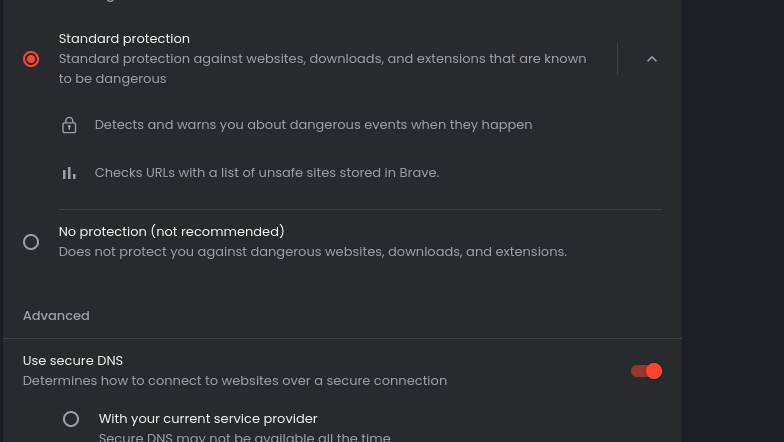Choose the No protection radio button

[x=31, y=242]
